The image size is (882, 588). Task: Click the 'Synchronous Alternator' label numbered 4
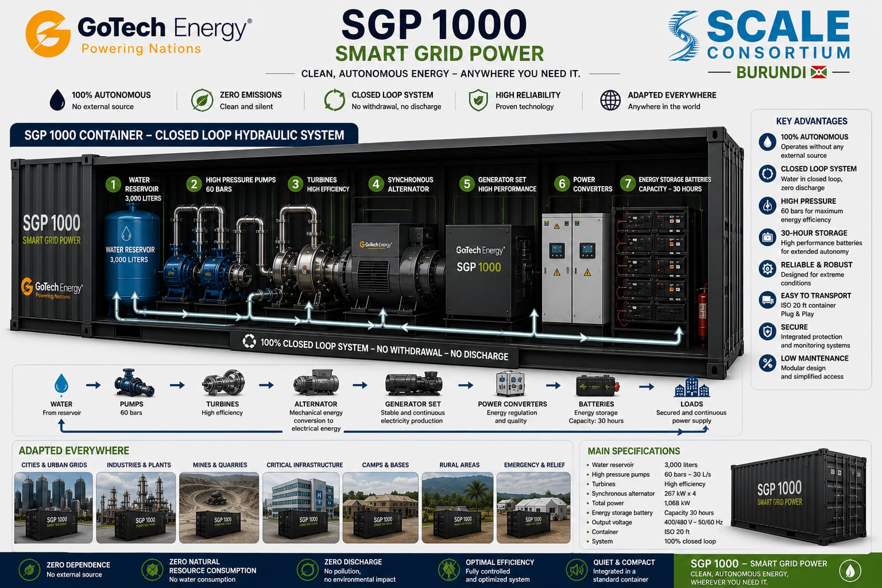410,184
